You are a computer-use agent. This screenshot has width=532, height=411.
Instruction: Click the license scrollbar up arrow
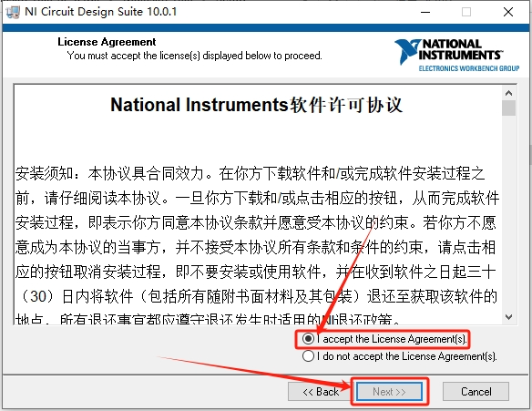[x=508, y=93]
